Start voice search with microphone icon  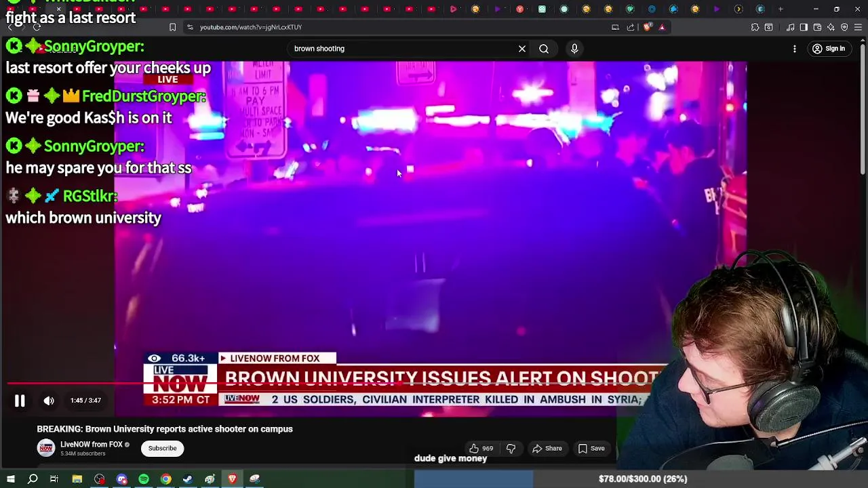[x=574, y=49]
